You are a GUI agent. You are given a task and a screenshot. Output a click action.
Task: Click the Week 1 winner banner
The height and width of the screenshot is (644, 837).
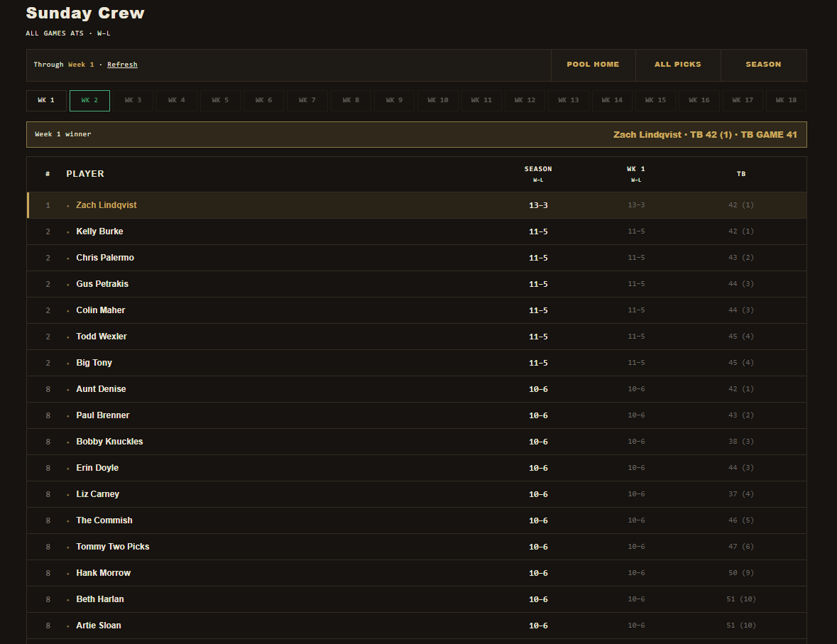click(416, 135)
